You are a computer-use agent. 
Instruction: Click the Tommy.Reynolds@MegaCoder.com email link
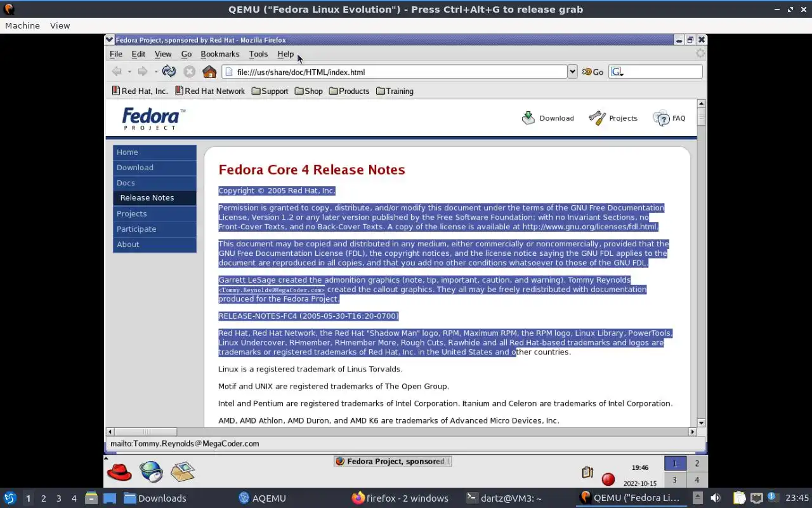point(272,290)
